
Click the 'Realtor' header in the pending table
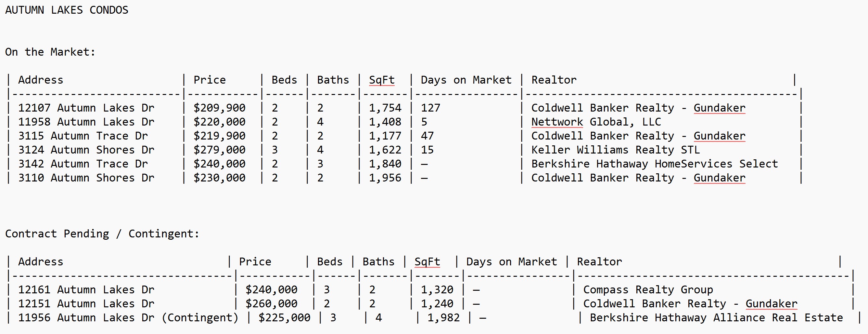(x=599, y=262)
